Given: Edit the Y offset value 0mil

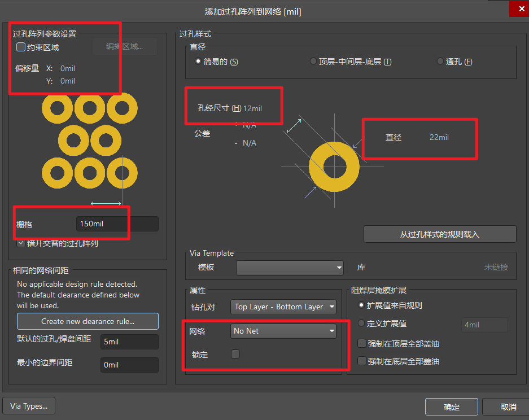Looking at the screenshot, I should (x=68, y=81).
